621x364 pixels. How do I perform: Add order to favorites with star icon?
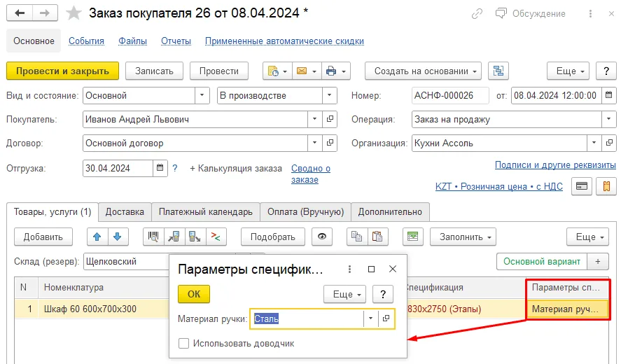click(x=74, y=13)
